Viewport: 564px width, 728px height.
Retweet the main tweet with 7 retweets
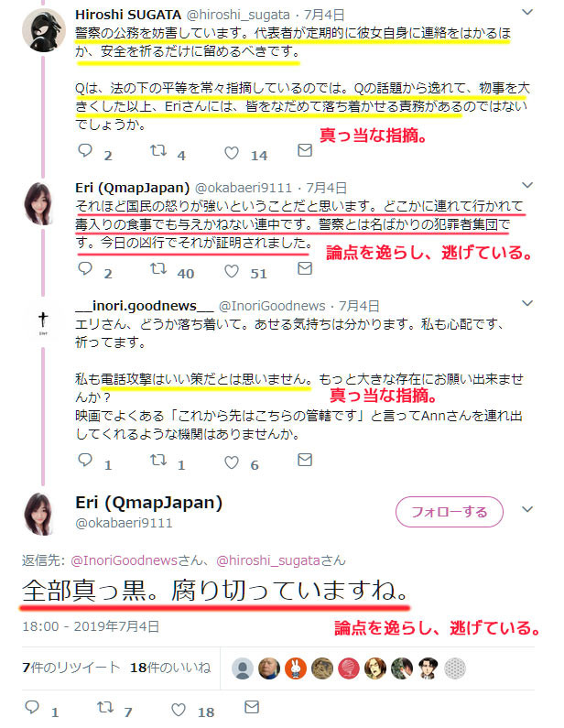click(x=105, y=707)
